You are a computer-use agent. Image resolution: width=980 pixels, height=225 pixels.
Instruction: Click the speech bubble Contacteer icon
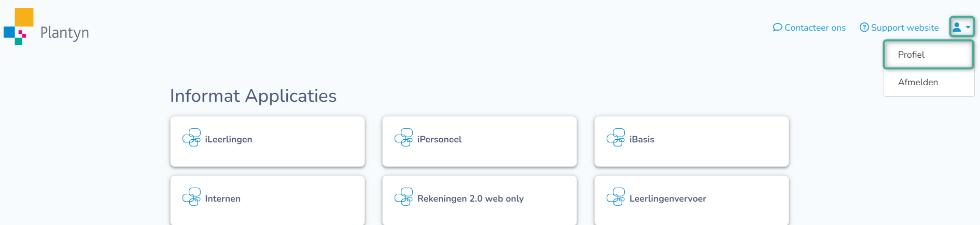point(777,28)
